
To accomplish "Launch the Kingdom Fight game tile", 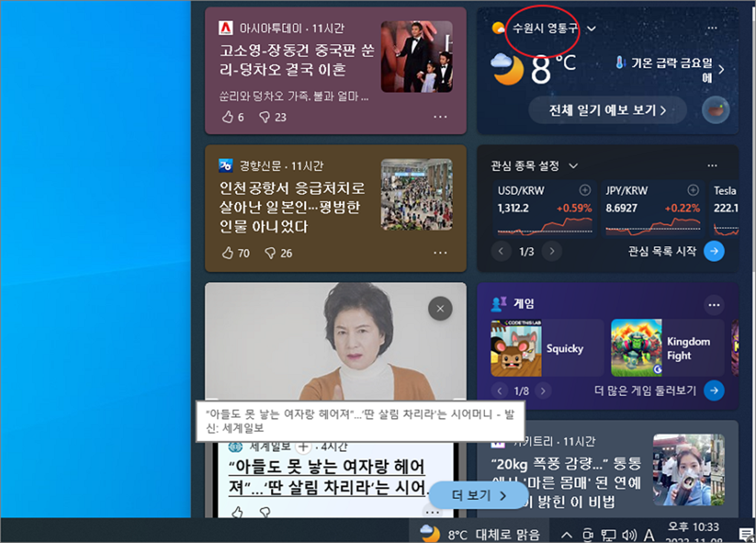I will click(667, 348).
